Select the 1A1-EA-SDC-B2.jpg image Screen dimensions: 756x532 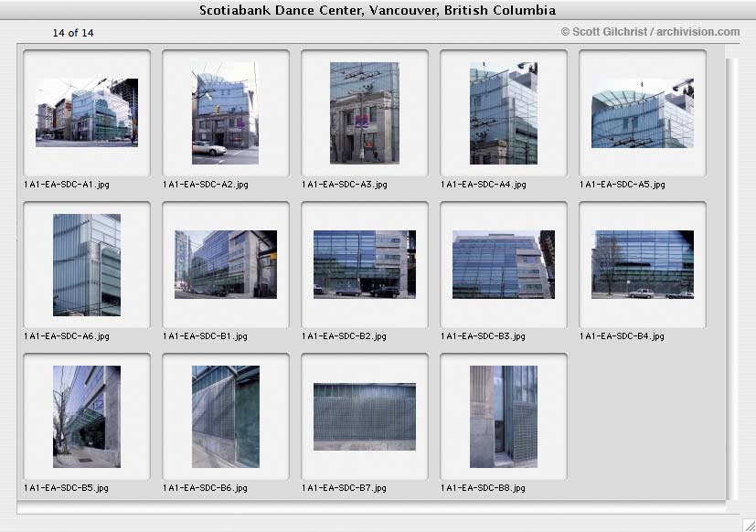point(365,264)
